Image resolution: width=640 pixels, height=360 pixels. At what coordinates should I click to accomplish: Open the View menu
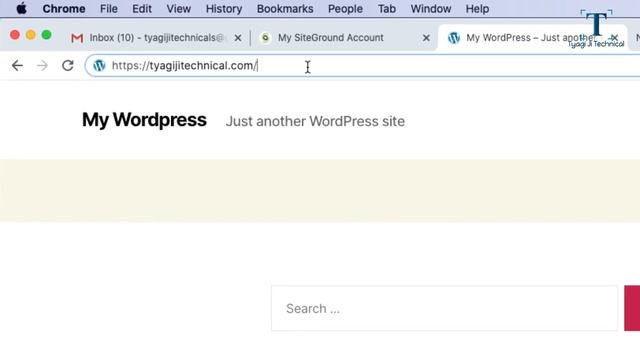click(178, 9)
